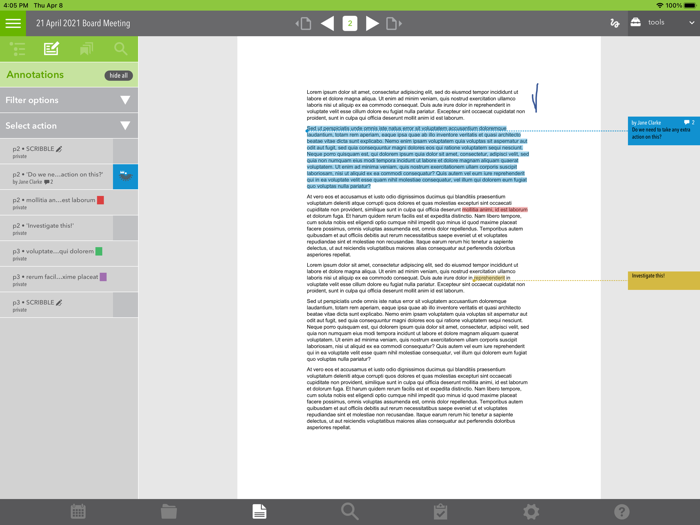Toggle annotations with the hide all button
This screenshot has width=700, height=525.
tap(119, 76)
